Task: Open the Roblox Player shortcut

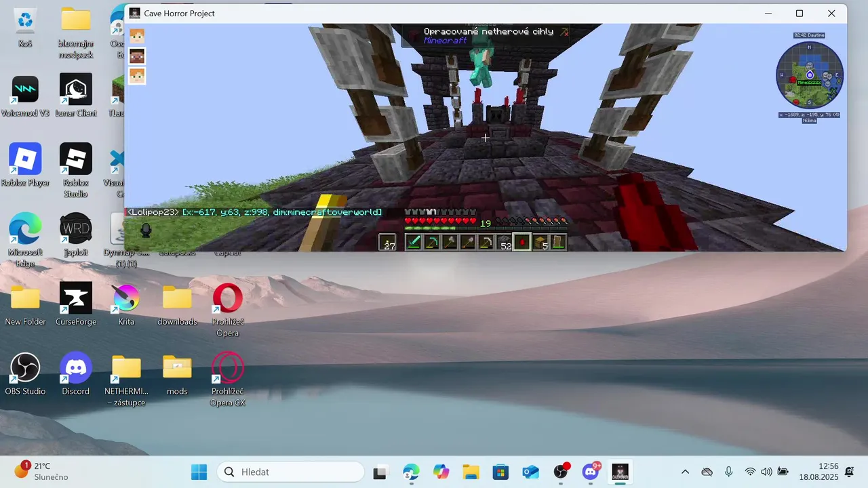Action: [25, 165]
